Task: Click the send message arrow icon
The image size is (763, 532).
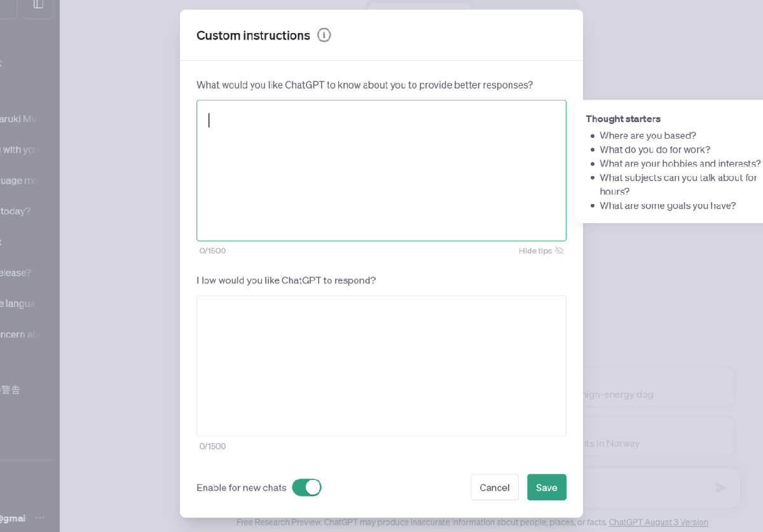Action: (720, 488)
